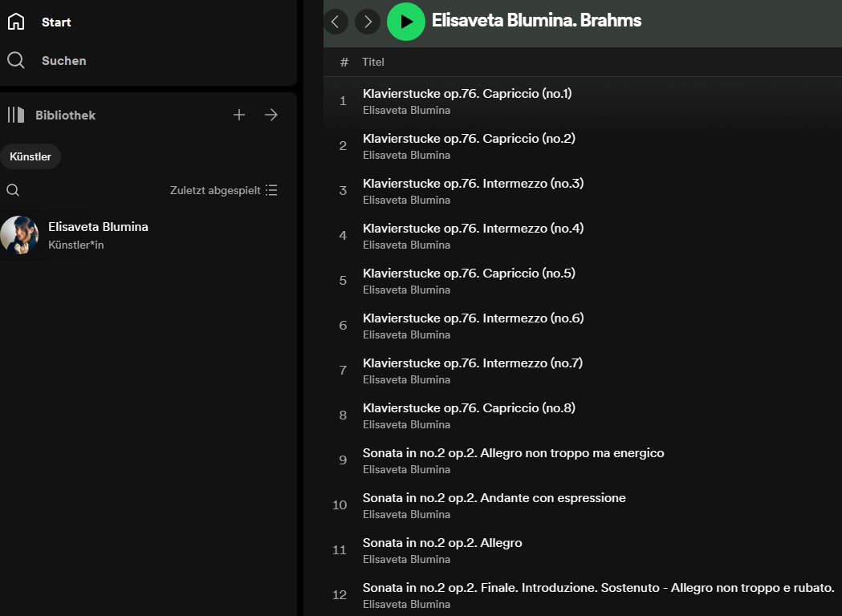Screen dimensions: 842x616
Task: Click the Titel column header
Action: [x=373, y=62]
